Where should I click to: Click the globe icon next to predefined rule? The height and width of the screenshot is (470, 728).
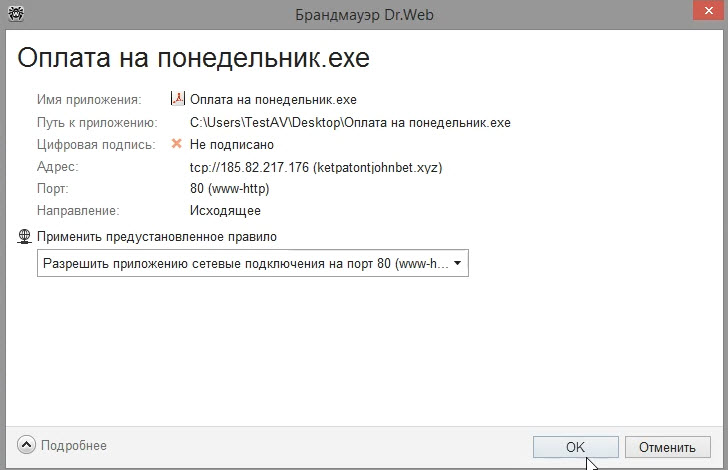pos(24,236)
